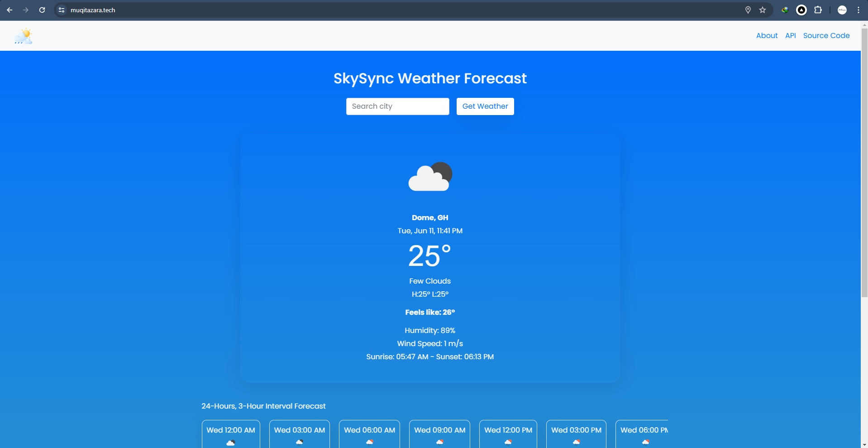Screen dimensions: 868x448
Task: Select the Wed 06:00 AM forecast card
Action: (x=369, y=434)
